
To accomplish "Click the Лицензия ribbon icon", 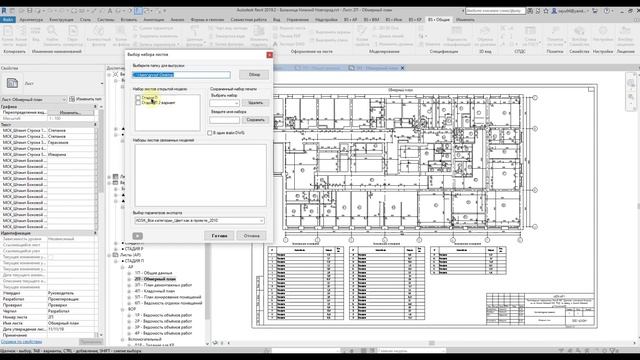I will [x=625, y=36].
